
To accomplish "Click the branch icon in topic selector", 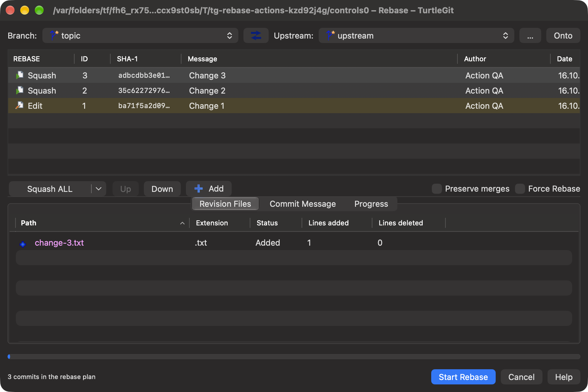I will pyautogui.click(x=54, y=35).
